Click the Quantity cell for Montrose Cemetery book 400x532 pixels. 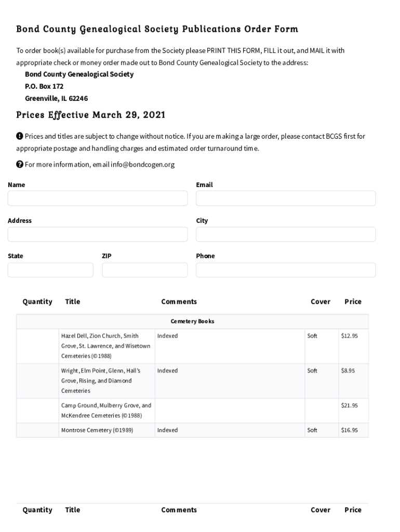coord(37,430)
